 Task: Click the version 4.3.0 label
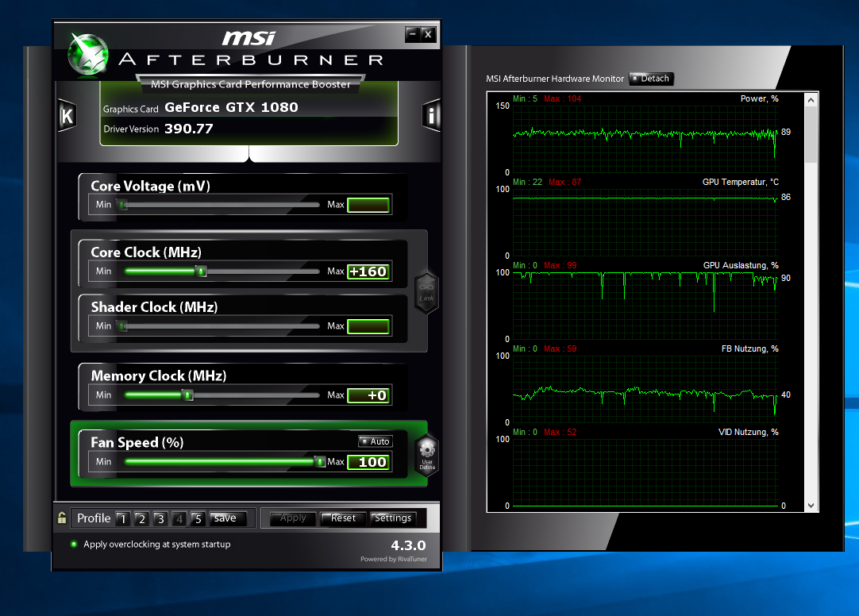coord(408,545)
